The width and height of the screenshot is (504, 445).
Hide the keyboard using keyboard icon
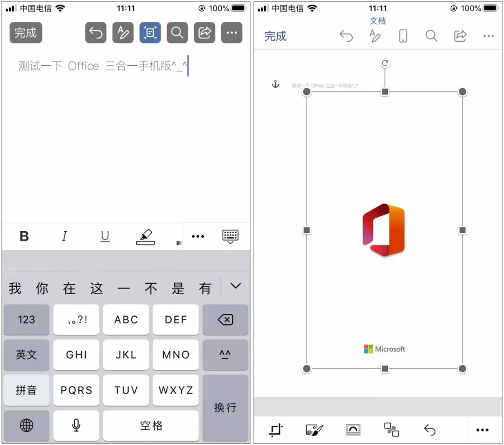point(231,237)
